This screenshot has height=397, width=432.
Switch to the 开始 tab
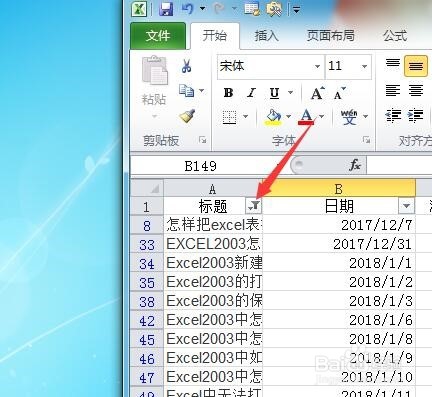215,36
